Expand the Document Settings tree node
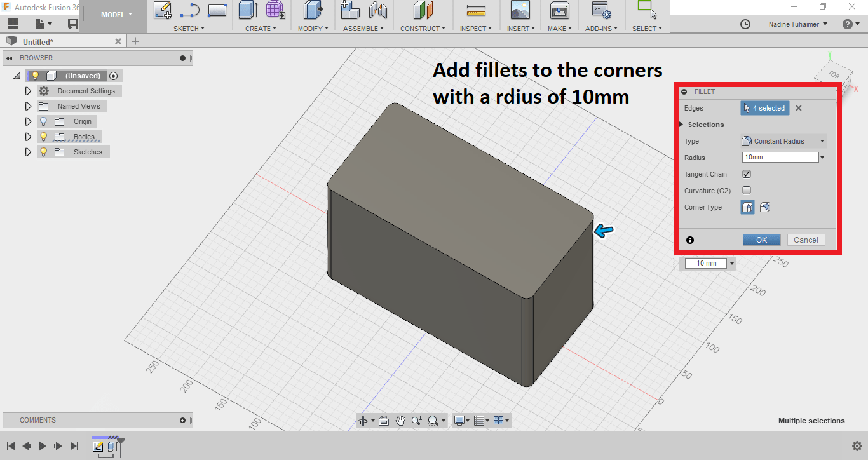This screenshot has width=868, height=460. [x=28, y=91]
